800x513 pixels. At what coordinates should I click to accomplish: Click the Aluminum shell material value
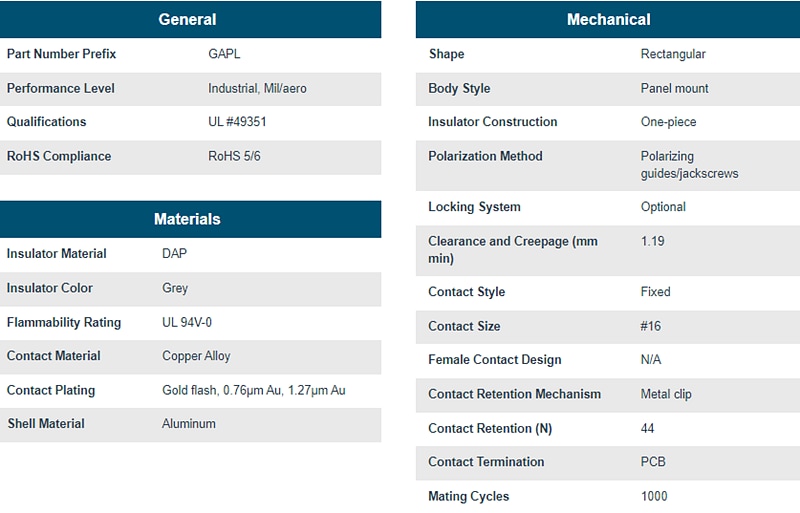pos(189,424)
